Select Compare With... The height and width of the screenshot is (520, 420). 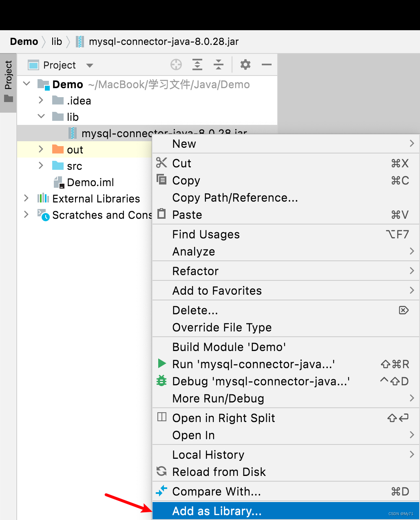click(x=286, y=491)
